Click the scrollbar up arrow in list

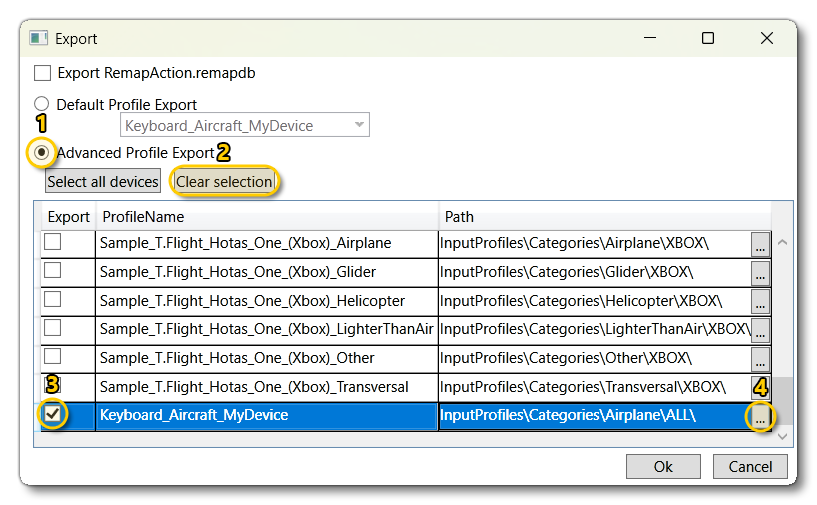(782, 243)
